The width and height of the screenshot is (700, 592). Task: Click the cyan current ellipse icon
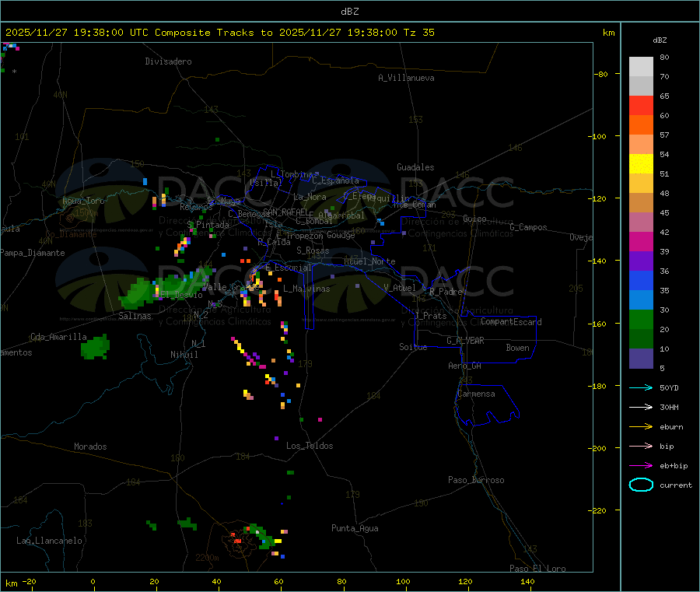pos(641,485)
